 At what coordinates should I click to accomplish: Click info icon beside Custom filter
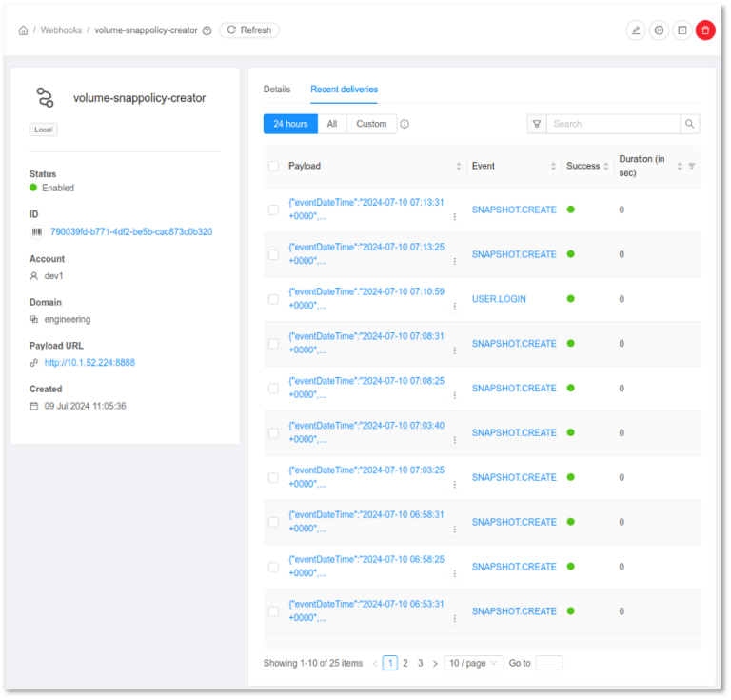(x=405, y=124)
